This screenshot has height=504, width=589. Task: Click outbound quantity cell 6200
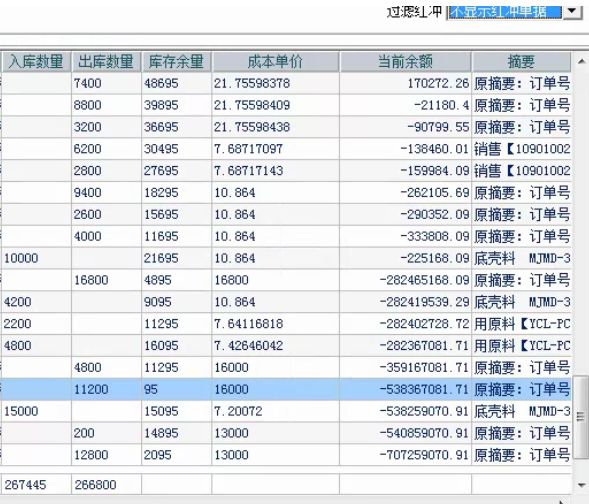106,149
